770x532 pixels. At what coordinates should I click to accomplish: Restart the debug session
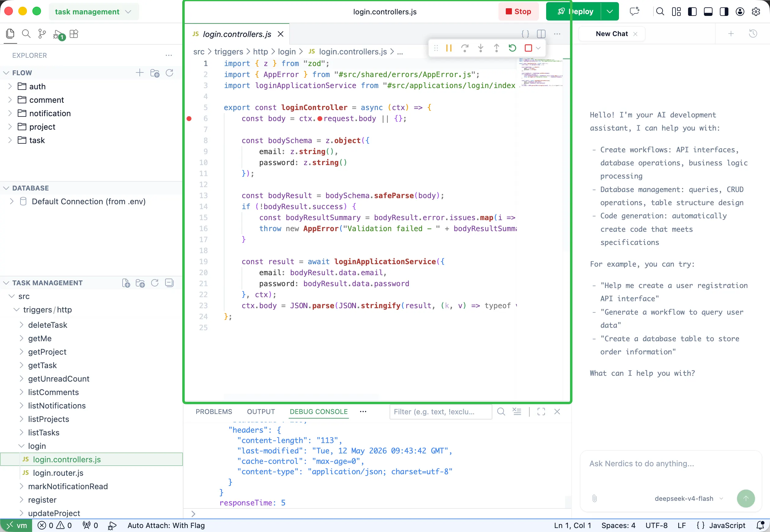coord(512,48)
